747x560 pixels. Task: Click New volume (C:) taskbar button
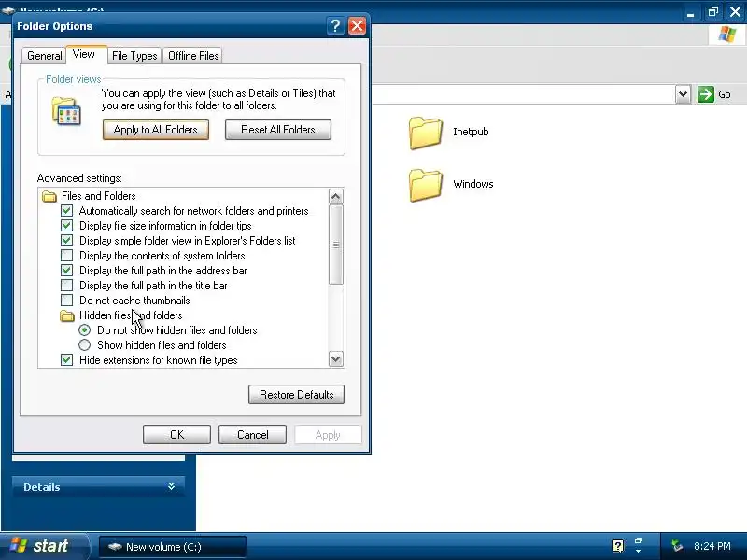[x=173, y=547]
